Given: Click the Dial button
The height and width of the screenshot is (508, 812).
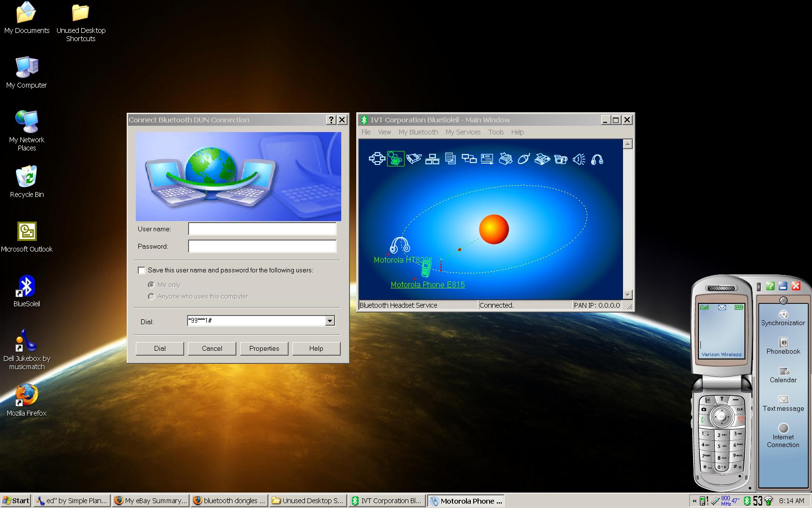Looking at the screenshot, I should click(160, 348).
